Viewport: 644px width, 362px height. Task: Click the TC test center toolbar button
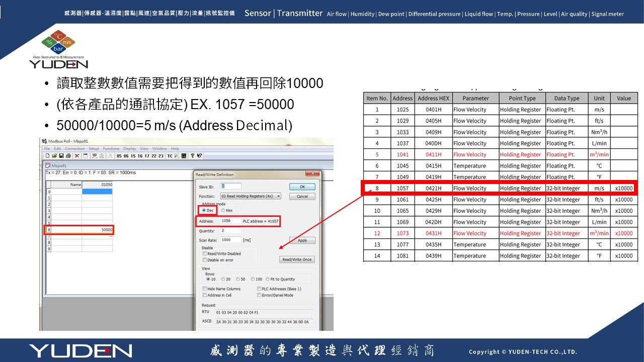pos(170,156)
